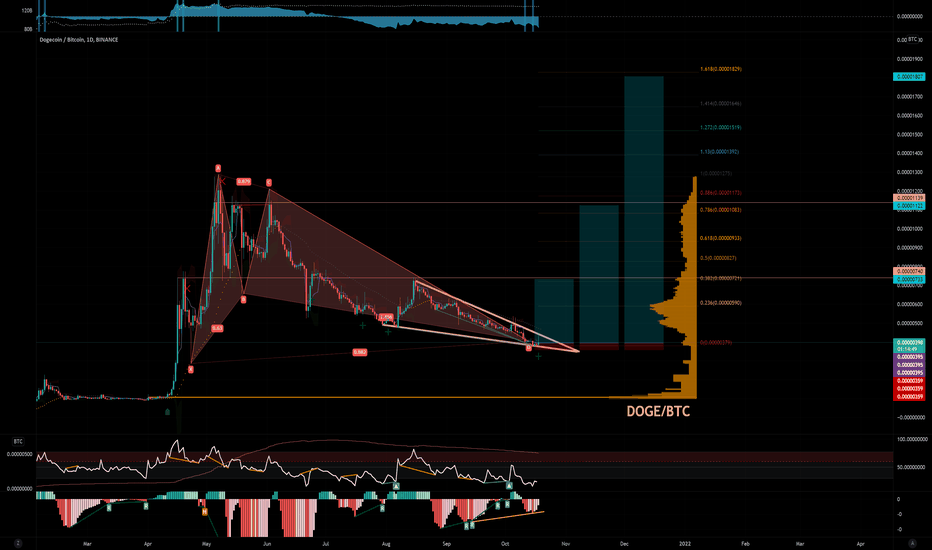Click the Dec label on time axis
This screenshot has width=932, height=550.
624,543
